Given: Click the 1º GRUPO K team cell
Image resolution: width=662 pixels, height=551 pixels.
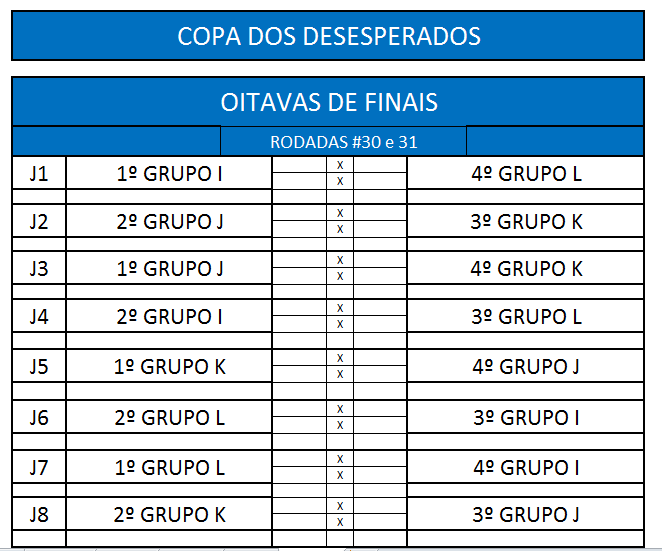Looking at the screenshot, I should point(169,366).
